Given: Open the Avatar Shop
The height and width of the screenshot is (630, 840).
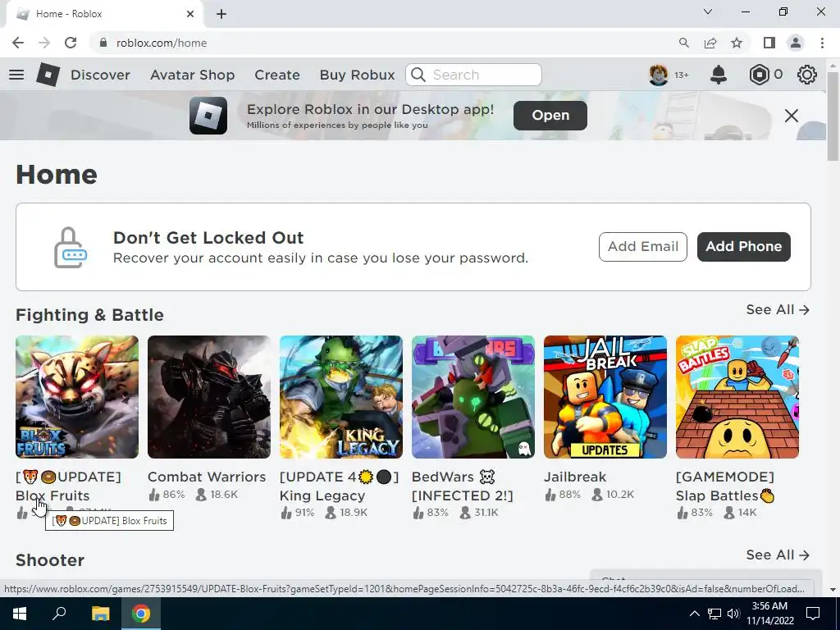Looking at the screenshot, I should 192,75.
